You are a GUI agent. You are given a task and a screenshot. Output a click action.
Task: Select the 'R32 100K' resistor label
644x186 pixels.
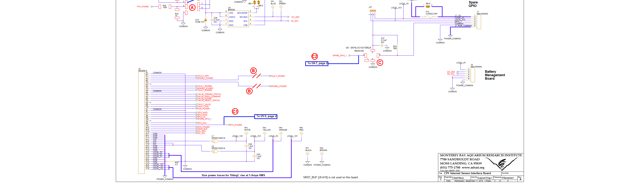point(165,7)
